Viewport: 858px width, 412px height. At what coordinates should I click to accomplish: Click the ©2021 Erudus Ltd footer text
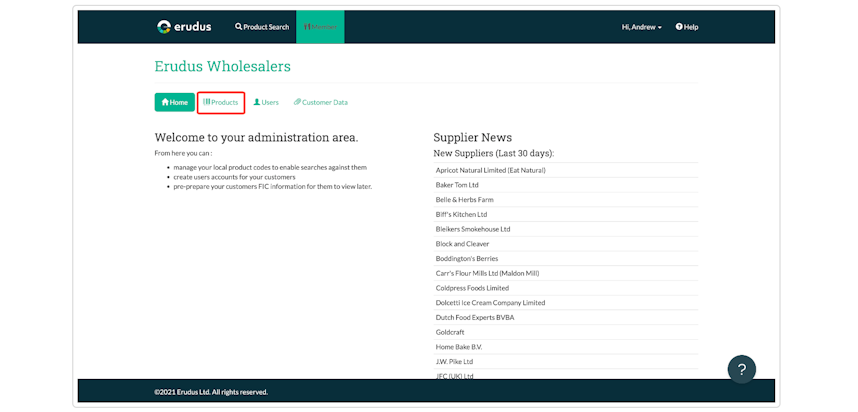[211, 392]
